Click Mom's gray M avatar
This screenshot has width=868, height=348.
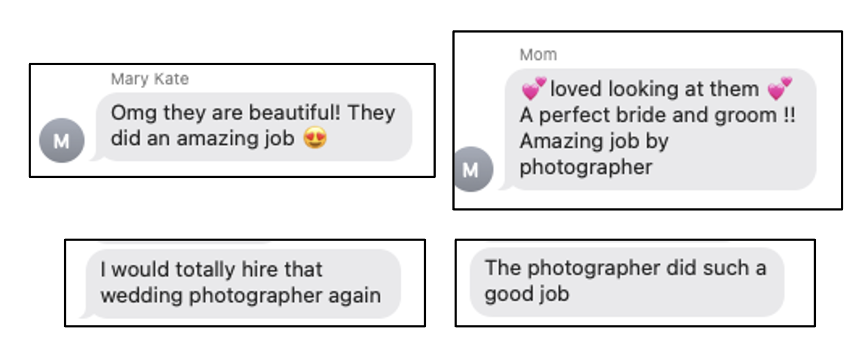pos(471,170)
